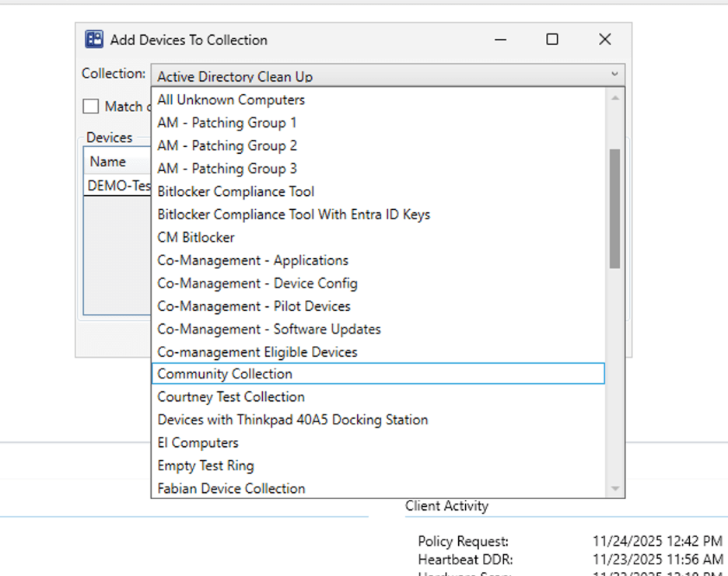Select the DEMO-Tes device row
Viewport: 728px width, 576px height.
coord(118,186)
